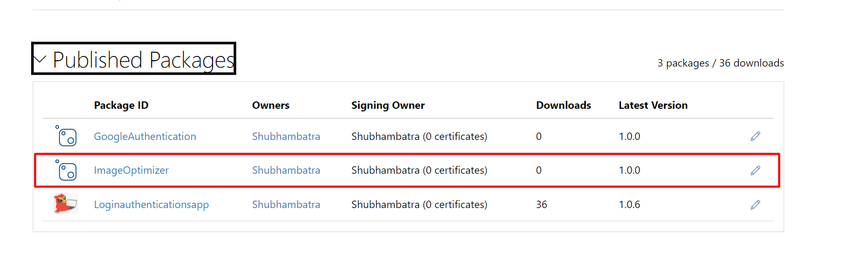This screenshot has height=273, width=868.
Task: Click edit pencil for Loginauthenticationsapp package
Action: point(755,204)
